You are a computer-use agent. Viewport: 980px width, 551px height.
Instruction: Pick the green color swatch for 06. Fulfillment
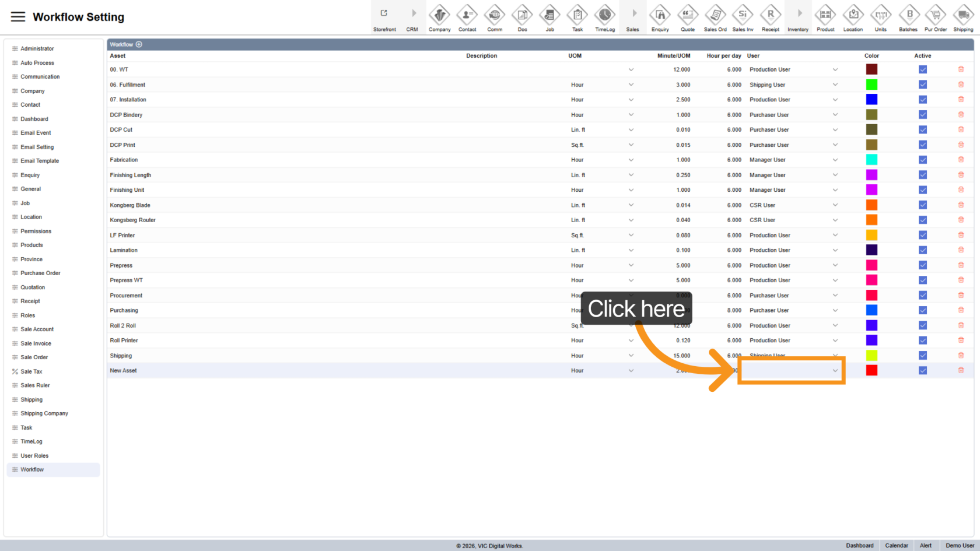(x=871, y=85)
